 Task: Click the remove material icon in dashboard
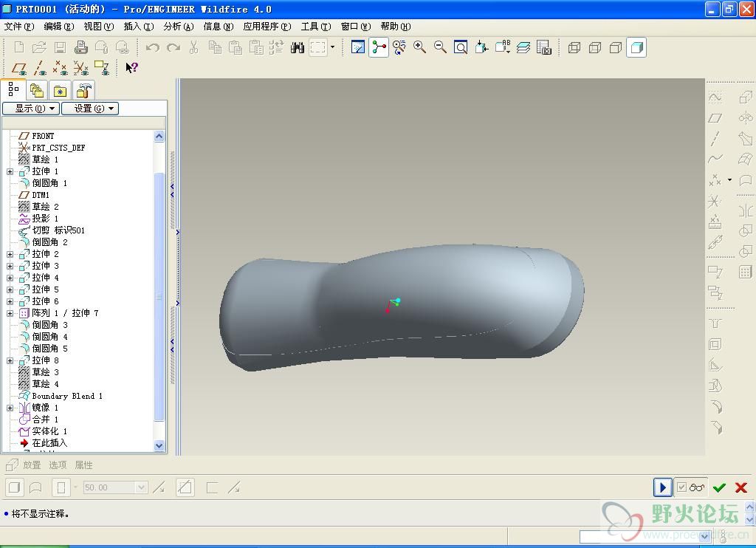click(x=185, y=487)
